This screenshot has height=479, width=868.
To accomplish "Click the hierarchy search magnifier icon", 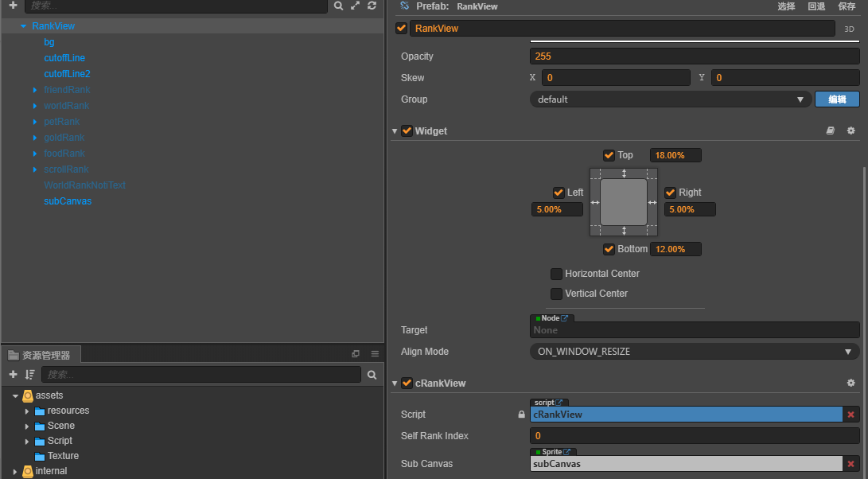I will tap(338, 6).
